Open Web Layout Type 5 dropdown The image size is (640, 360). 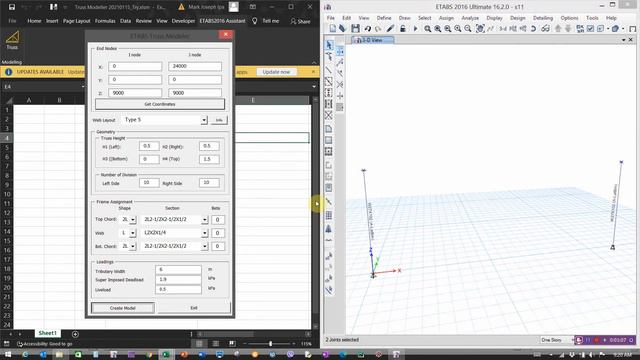[x=204, y=120]
